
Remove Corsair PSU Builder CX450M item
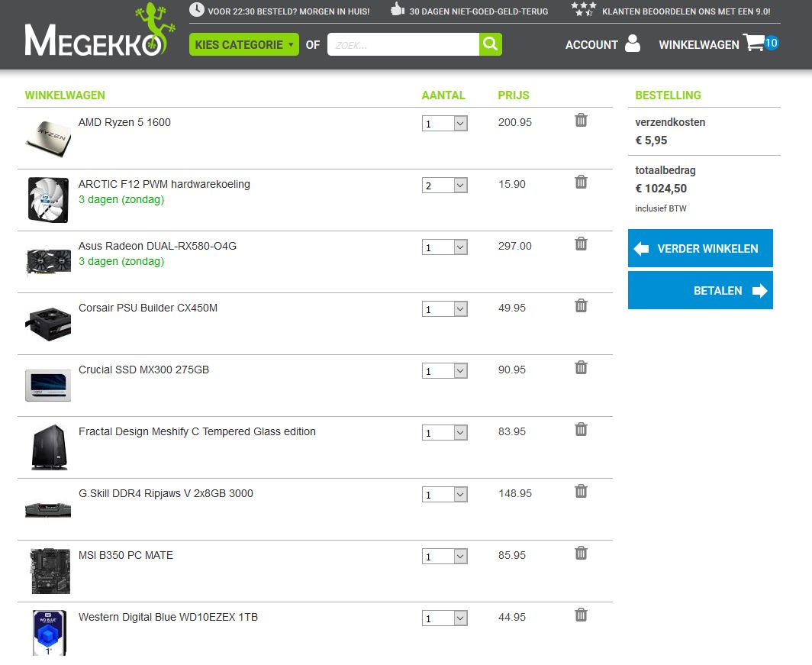pyautogui.click(x=581, y=305)
